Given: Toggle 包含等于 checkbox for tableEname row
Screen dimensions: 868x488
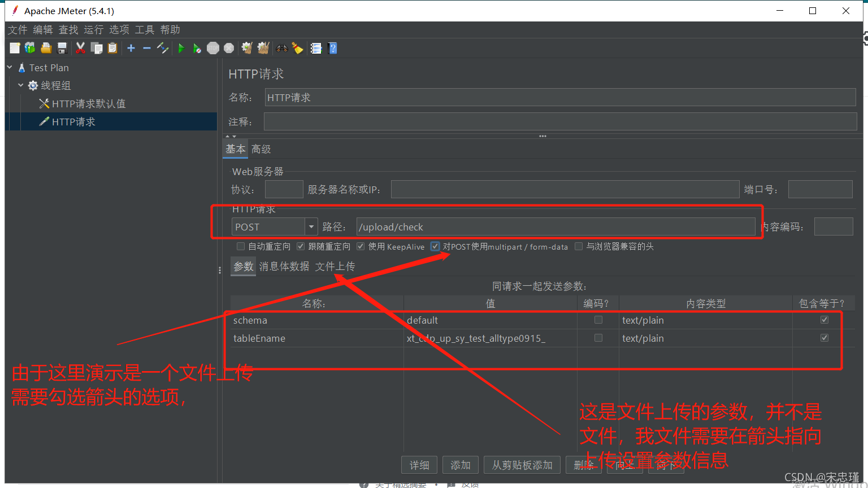Looking at the screenshot, I should click(824, 338).
